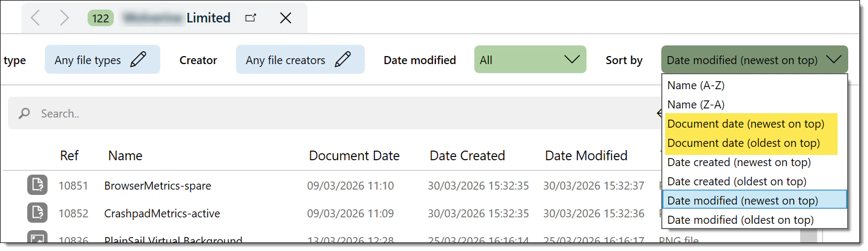868x251 pixels.
Task: Click the BrowserMetrics-spare file icon
Action: [37, 185]
